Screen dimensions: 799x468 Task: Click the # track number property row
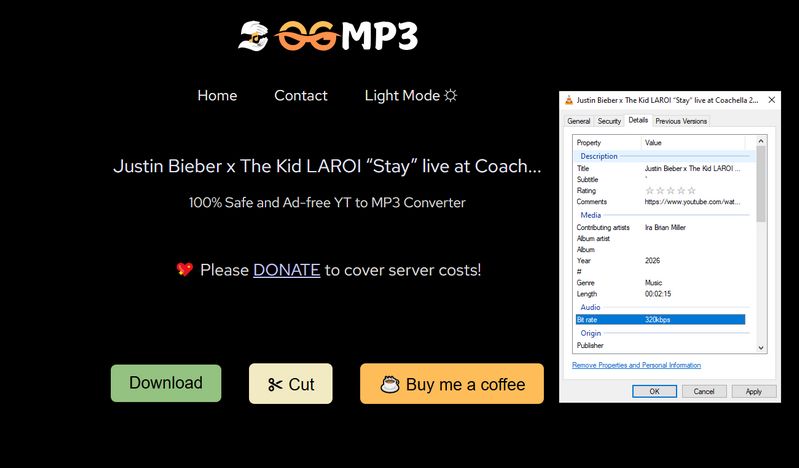(x=660, y=272)
